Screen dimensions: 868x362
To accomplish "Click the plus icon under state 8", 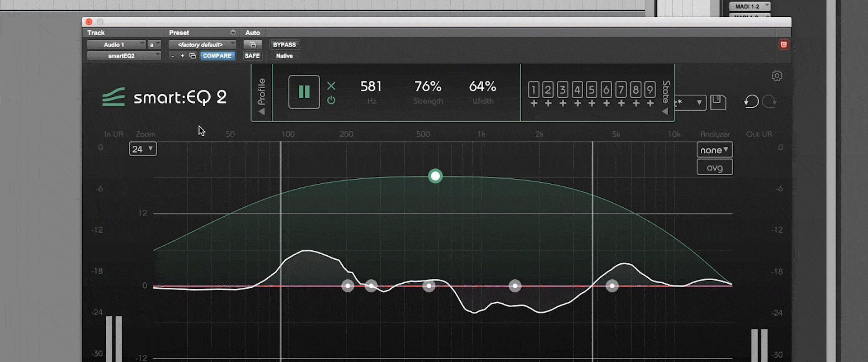I will 636,104.
